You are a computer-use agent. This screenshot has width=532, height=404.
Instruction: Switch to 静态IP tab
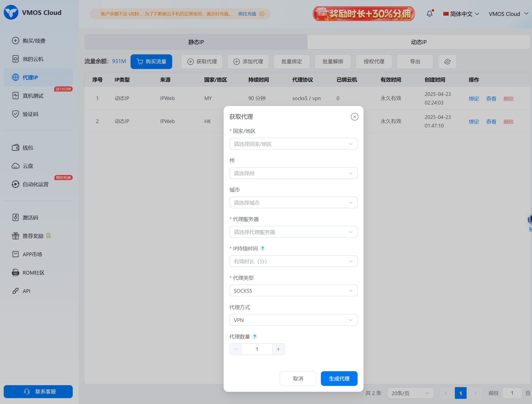[196, 42]
